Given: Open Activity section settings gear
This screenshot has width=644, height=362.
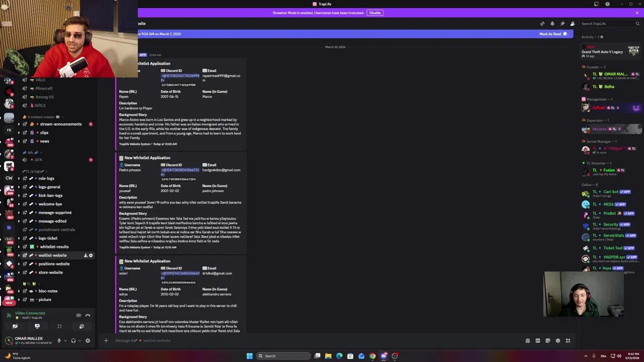Looking at the screenshot, I should 601,37.
